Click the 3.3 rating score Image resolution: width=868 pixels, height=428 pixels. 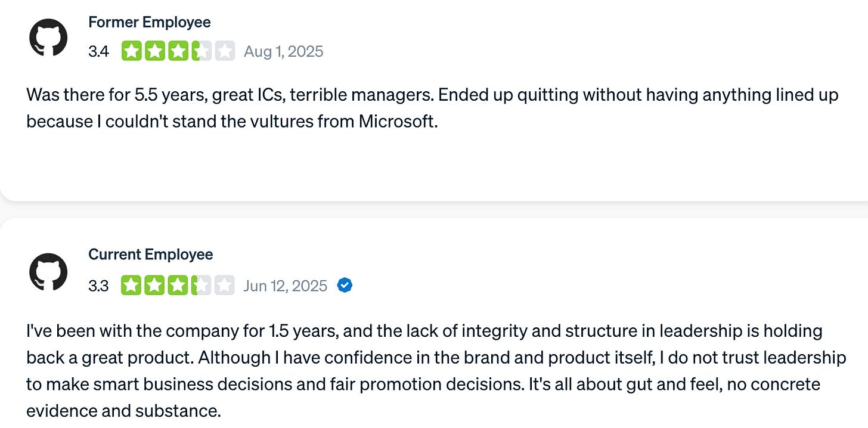pos(98,286)
